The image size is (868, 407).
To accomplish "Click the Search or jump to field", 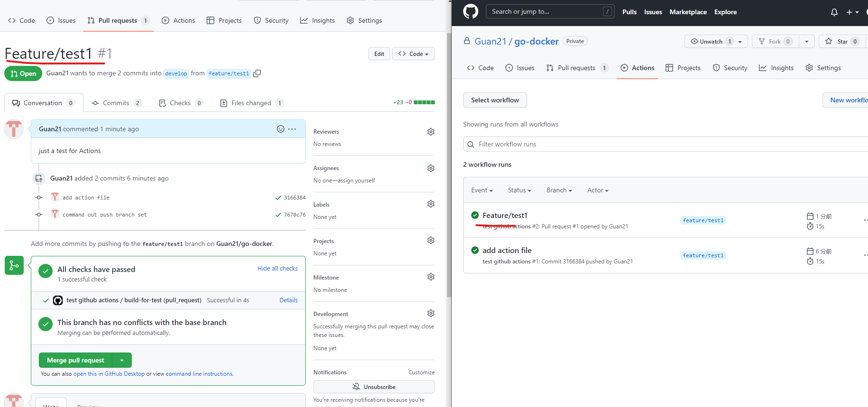I will tap(550, 11).
